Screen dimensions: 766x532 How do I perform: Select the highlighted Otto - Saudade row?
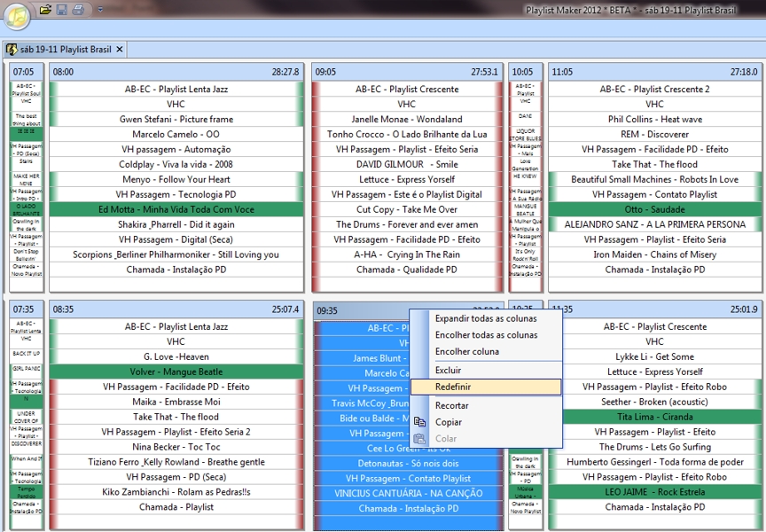pos(654,209)
